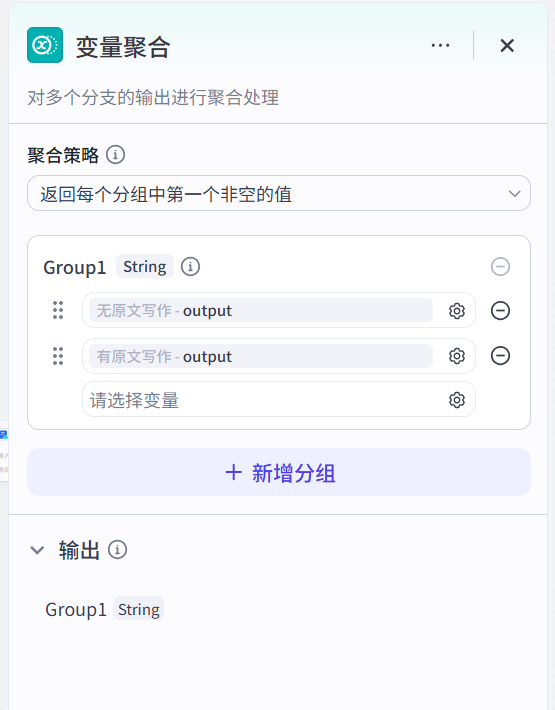This screenshot has width=555, height=710.
Task: Click the variable aggregator node icon
Action: [x=45, y=45]
